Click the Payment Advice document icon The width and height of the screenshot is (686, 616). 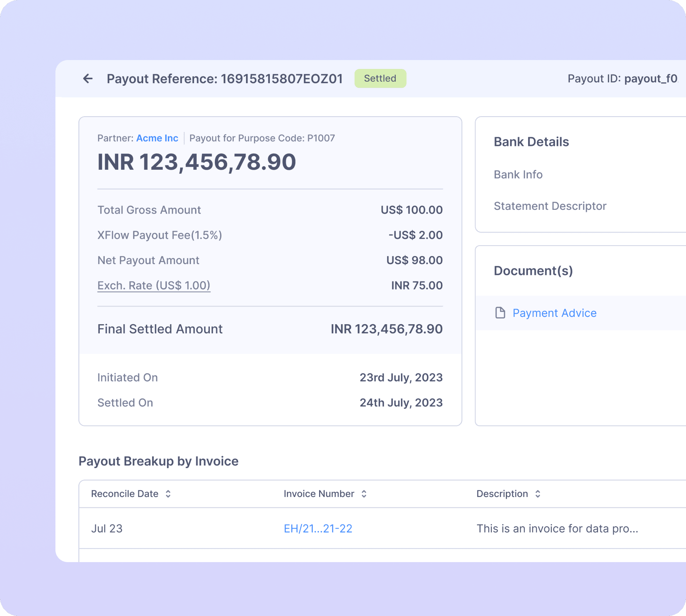click(x=500, y=313)
